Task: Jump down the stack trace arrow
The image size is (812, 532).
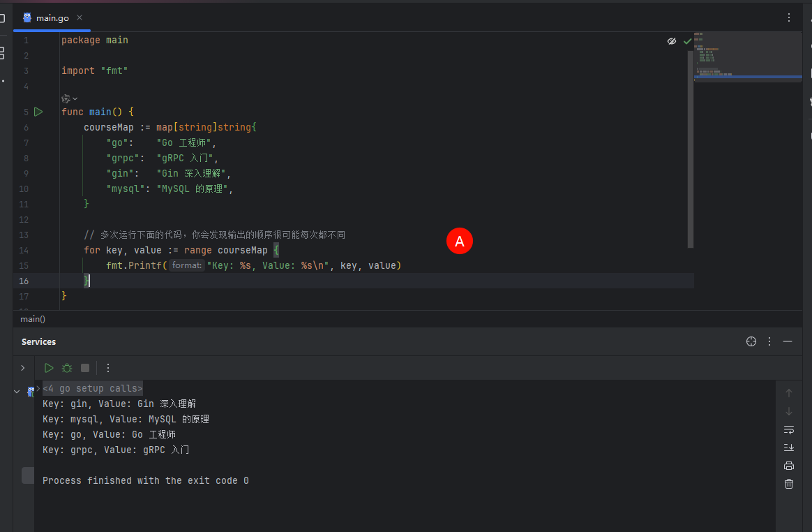Action: tap(789, 411)
